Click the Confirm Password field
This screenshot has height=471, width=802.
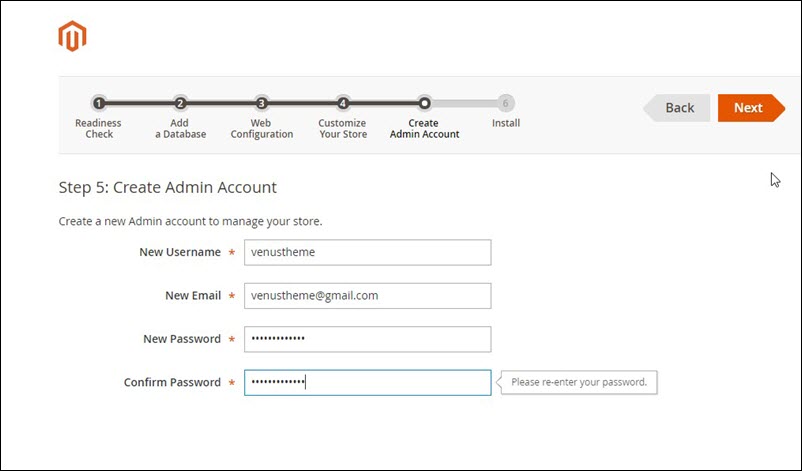point(367,382)
